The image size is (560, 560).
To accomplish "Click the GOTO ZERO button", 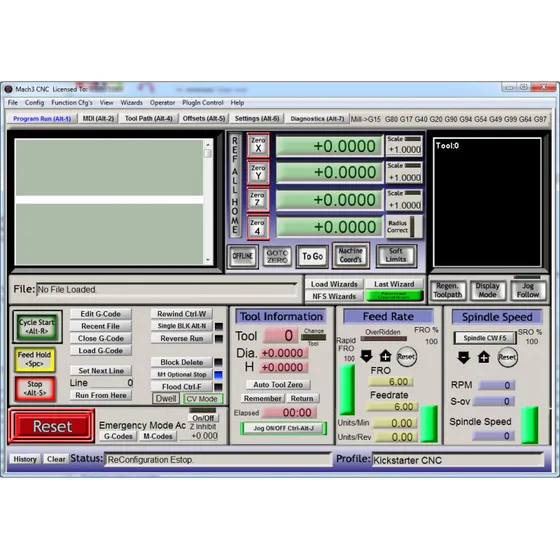I will coord(277,256).
